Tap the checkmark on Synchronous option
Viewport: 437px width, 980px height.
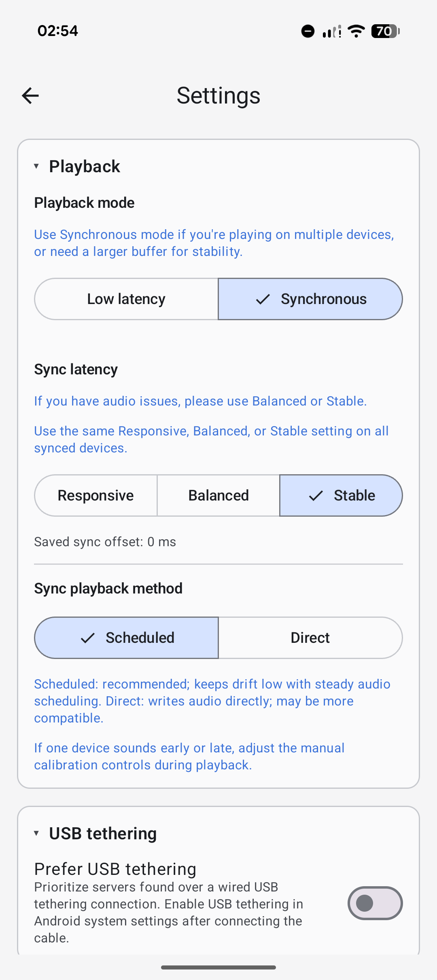pyautogui.click(x=263, y=299)
